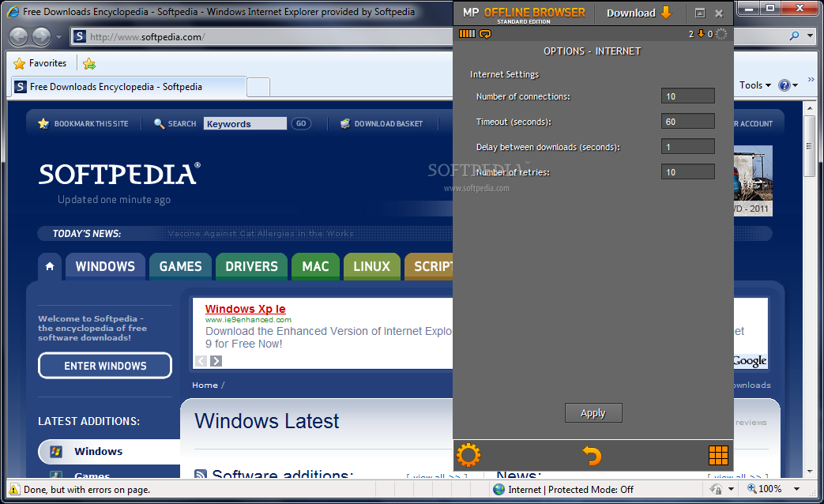The height and width of the screenshot is (504, 824).
Task: Click the IE search magnifier icon
Action: click(794, 36)
